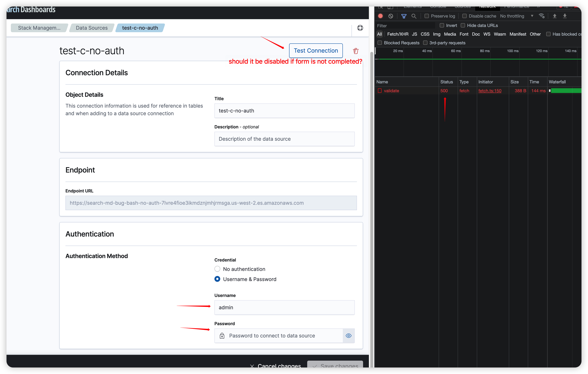
Task: Export HAR file with download arrow icon
Action: click(x=565, y=16)
